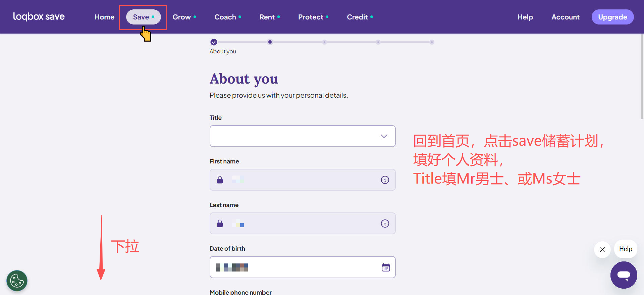Open the Account link
This screenshot has height=295, width=644.
point(565,17)
